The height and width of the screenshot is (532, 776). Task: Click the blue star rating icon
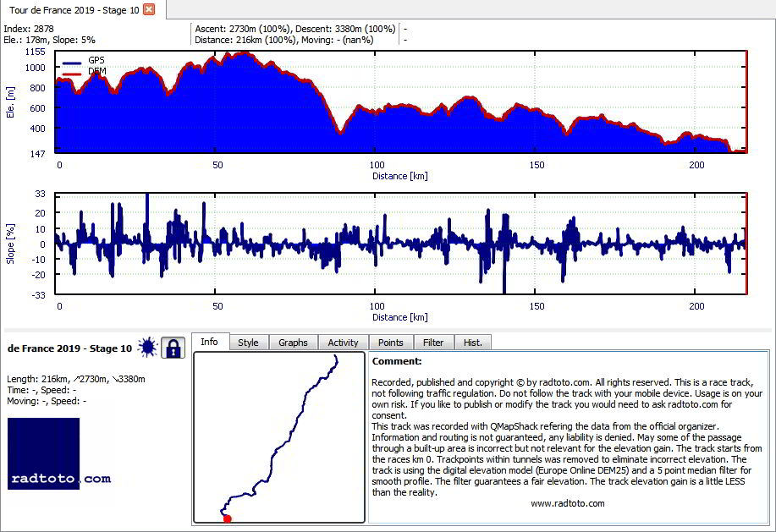[x=147, y=348]
